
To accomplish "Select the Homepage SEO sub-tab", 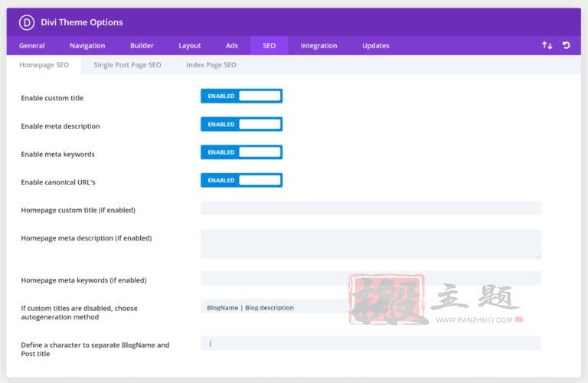I will point(44,65).
